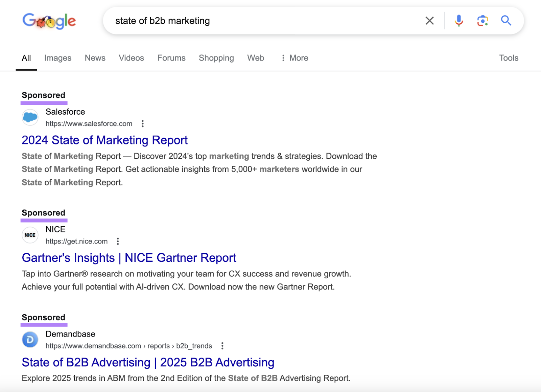Screen dimensions: 541x392
Task: Open the State of B2B Advertising link
Action: tap(148, 362)
